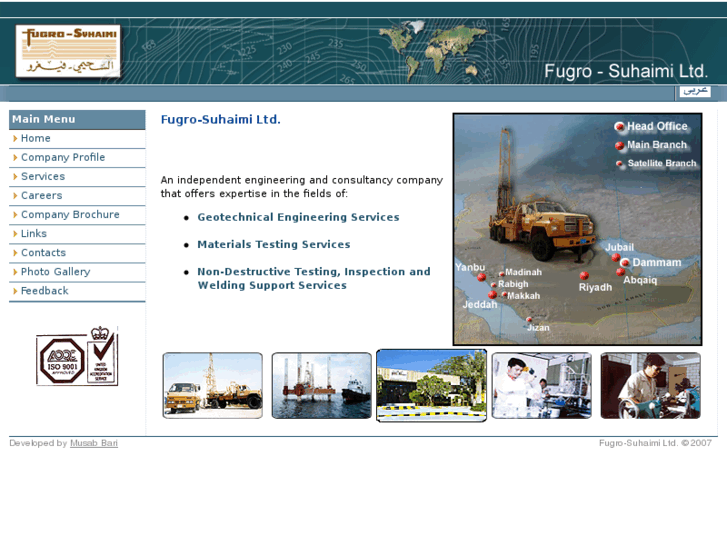Open the offshore jack-up rig thumbnail

322,385
